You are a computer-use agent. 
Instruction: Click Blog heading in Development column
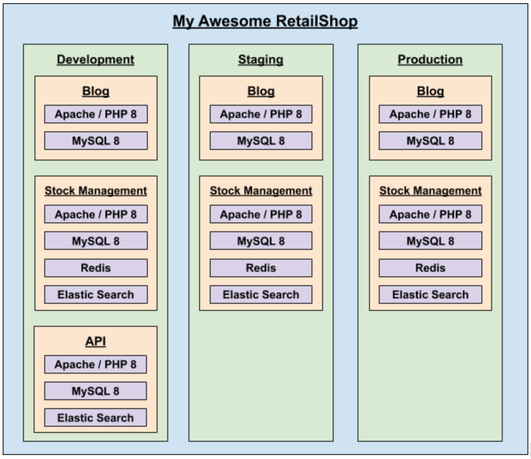96,91
